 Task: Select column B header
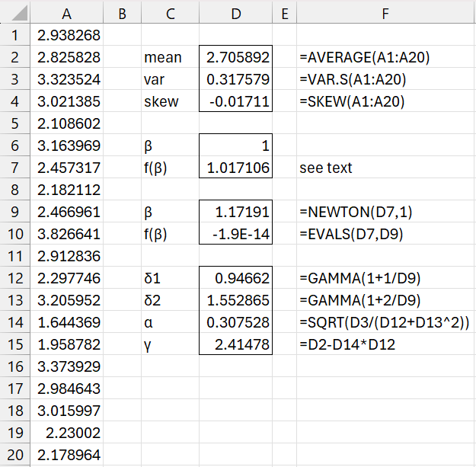tap(123, 12)
